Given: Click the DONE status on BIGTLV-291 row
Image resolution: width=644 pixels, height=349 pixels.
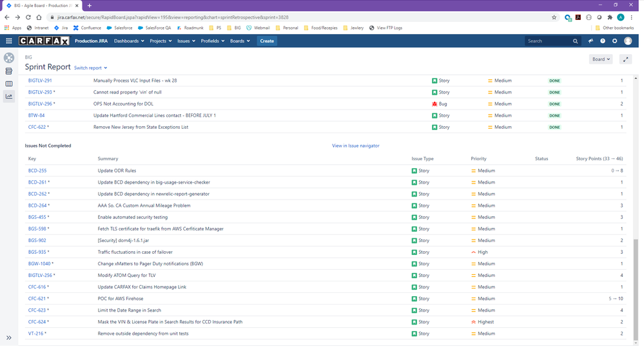Looking at the screenshot, I should tap(554, 80).
